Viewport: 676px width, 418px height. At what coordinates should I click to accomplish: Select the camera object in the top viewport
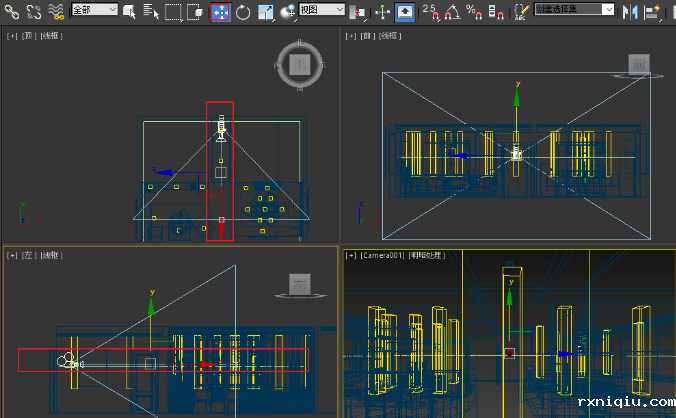[x=221, y=128]
